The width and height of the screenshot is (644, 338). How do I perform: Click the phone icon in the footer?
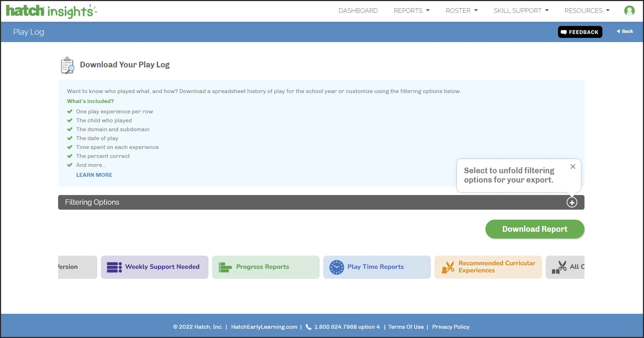[309, 327]
